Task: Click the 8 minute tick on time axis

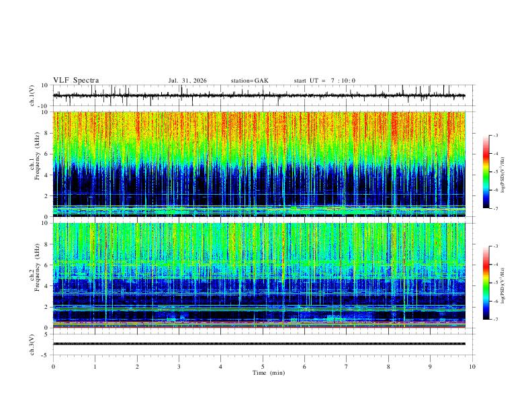Action: pos(388,367)
